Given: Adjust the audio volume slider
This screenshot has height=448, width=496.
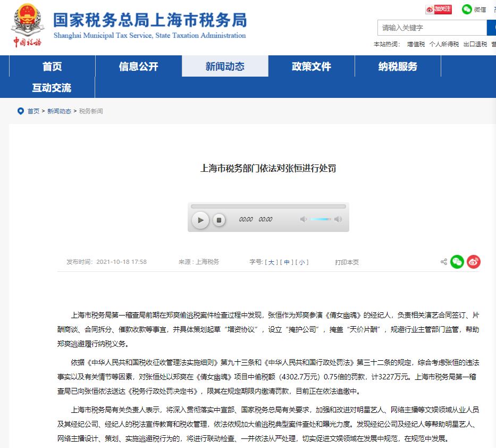Looking at the screenshot, I should click(x=321, y=219).
